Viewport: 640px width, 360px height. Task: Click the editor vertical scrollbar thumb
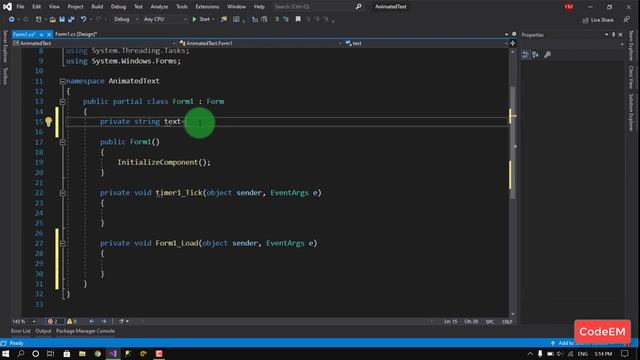point(512,142)
